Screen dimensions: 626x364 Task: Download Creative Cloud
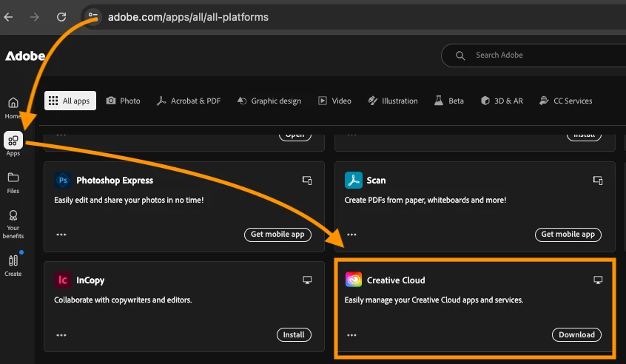pos(576,334)
